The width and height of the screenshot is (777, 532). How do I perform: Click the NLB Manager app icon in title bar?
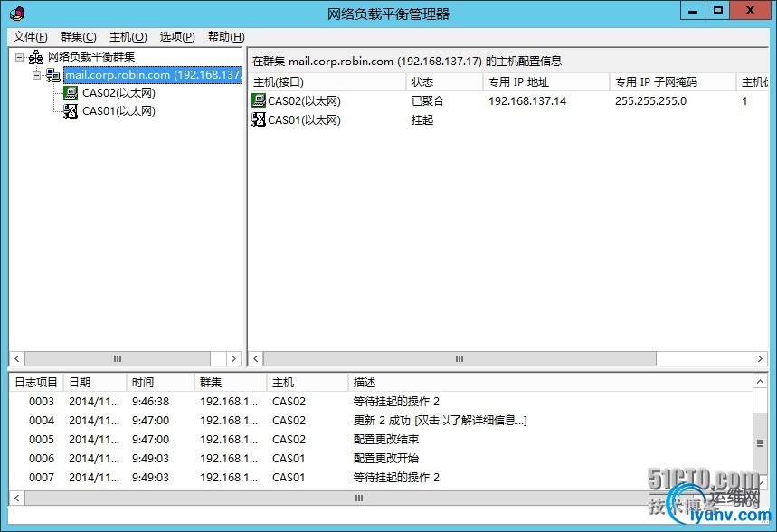[x=16, y=14]
